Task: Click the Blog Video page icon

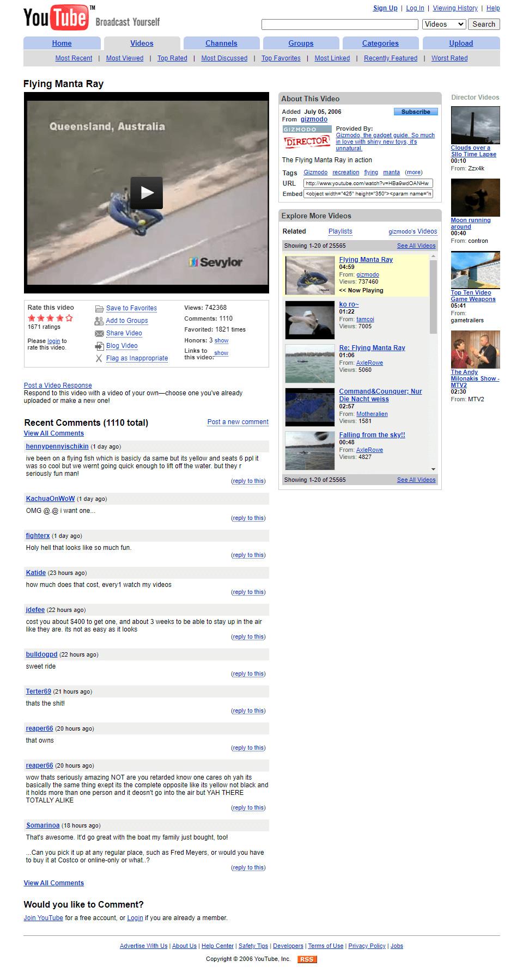Action: pyautogui.click(x=99, y=346)
